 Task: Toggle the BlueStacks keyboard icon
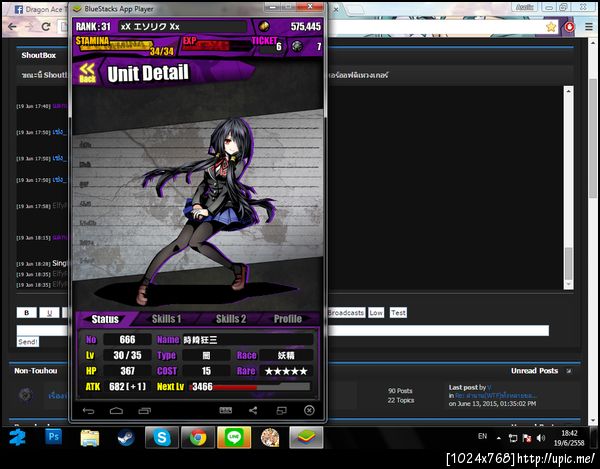coord(225,410)
